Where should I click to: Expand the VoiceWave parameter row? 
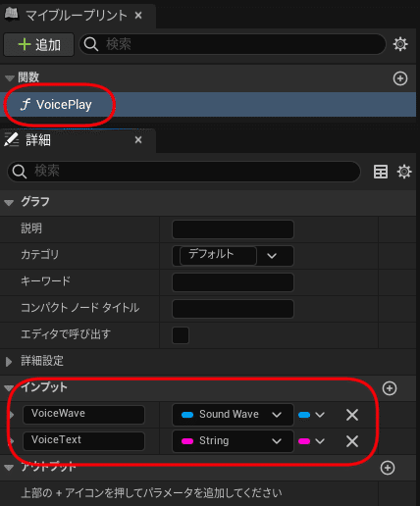tap(12, 415)
